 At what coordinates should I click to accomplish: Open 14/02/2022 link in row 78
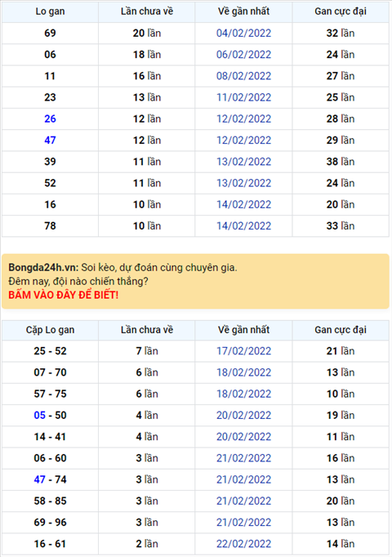[x=243, y=225]
